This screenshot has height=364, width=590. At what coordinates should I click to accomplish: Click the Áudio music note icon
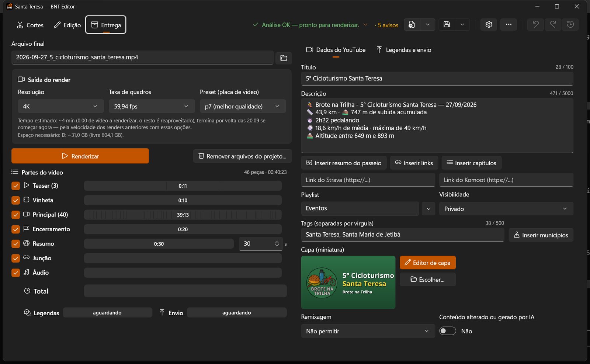pyautogui.click(x=26, y=272)
